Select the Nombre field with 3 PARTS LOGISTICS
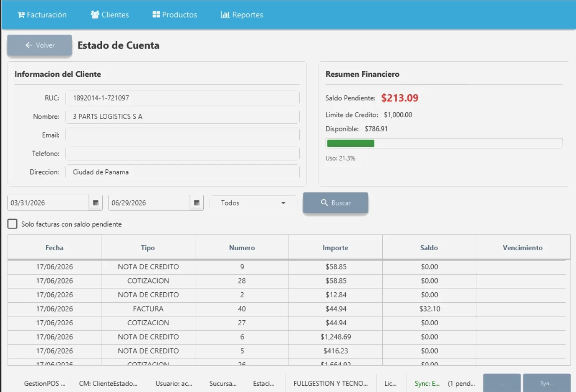 pos(182,116)
